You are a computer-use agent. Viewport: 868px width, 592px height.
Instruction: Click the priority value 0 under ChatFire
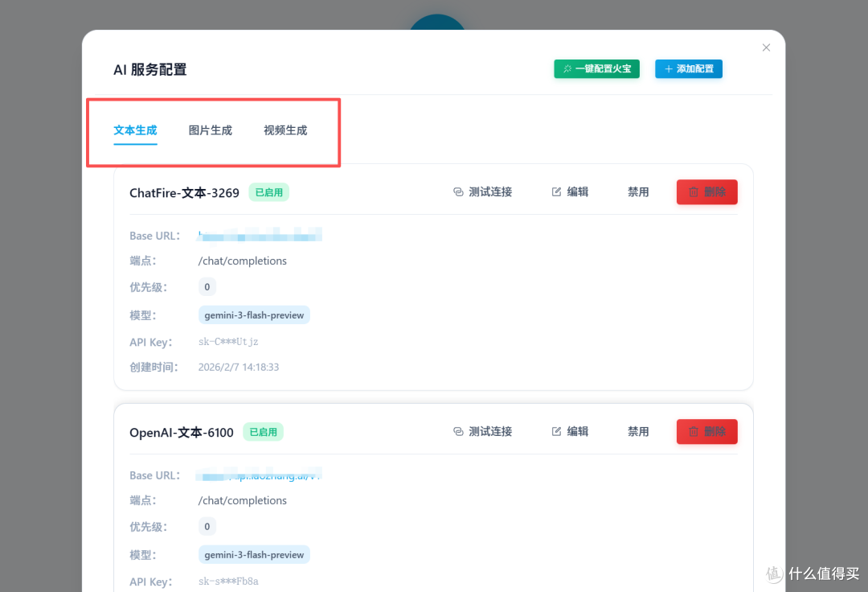207,287
